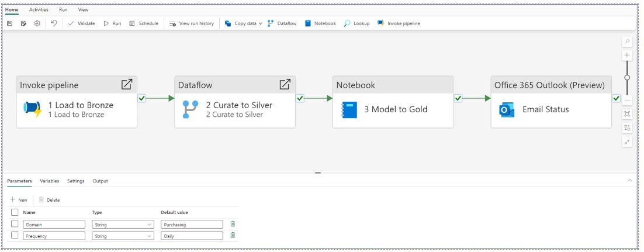Delete the Domain parameter with trash icon
This screenshot has width=644, height=252.
coord(233,223)
